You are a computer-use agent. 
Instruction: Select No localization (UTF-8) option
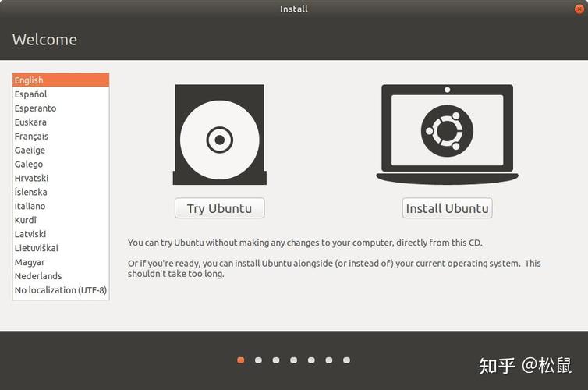click(61, 290)
